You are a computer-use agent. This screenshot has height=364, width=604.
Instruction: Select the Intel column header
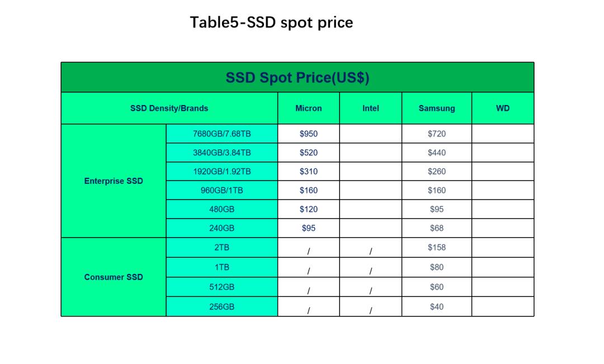coord(371,108)
